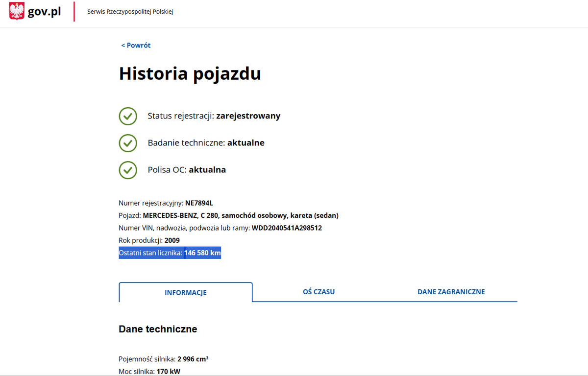Click the engine power value 170 kW

[169, 372]
